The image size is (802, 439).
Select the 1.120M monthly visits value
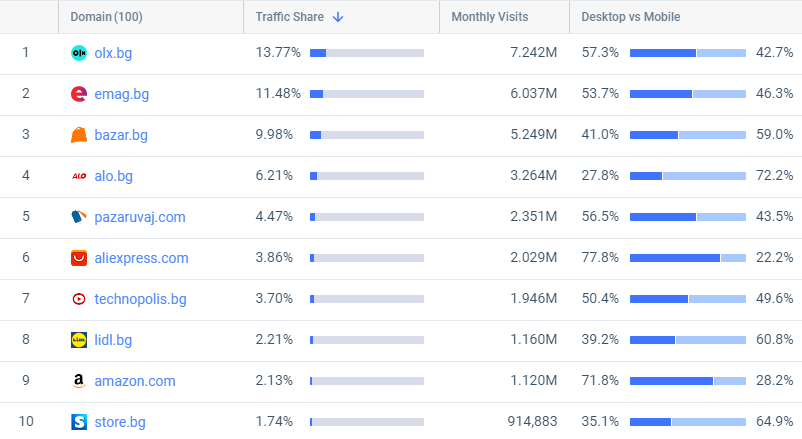click(533, 380)
